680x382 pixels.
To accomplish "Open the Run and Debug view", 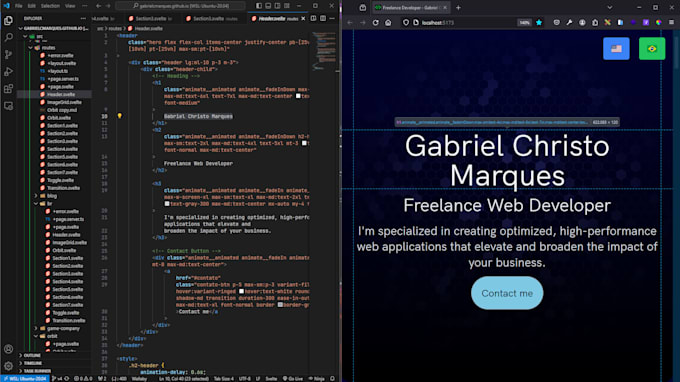I will tap(8, 72).
